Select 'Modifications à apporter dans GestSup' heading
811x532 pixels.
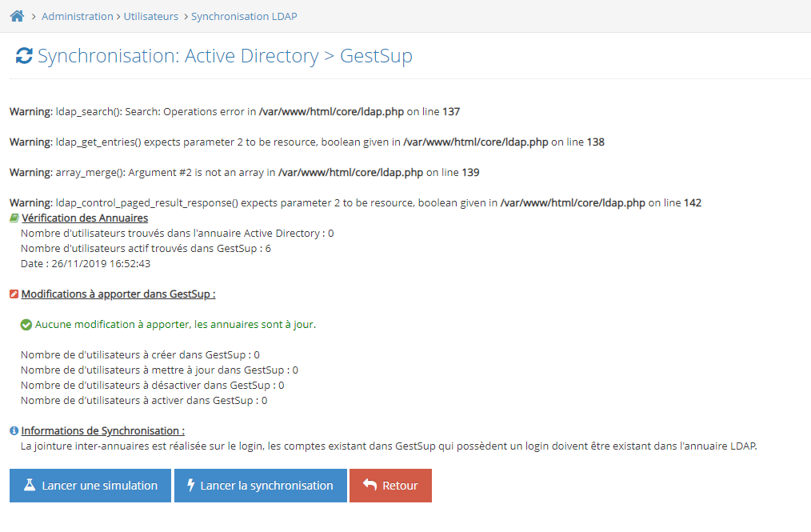pos(118,294)
